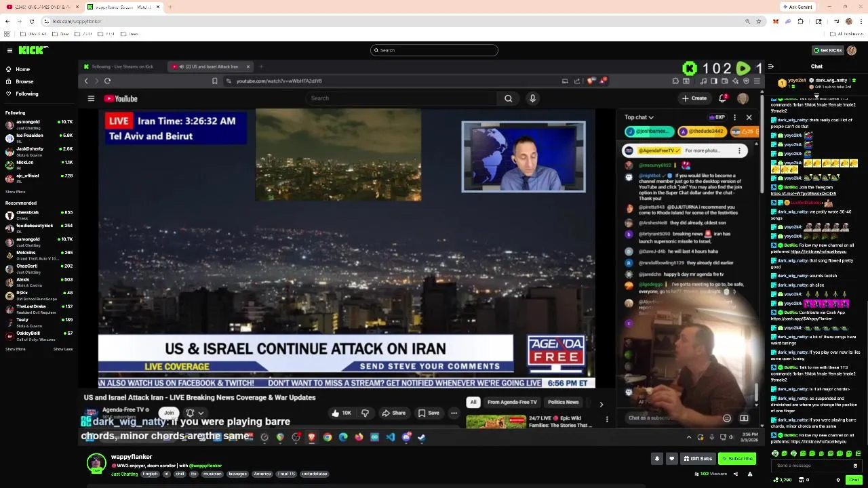
Task: Open NickLee channel in sidebar
Action: pos(39,165)
